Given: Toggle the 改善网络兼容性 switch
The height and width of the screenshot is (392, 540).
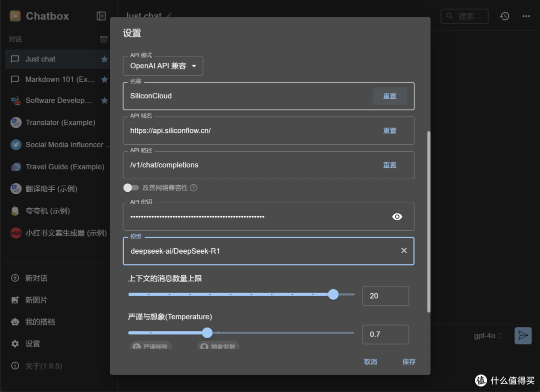Looking at the screenshot, I should pyautogui.click(x=131, y=188).
